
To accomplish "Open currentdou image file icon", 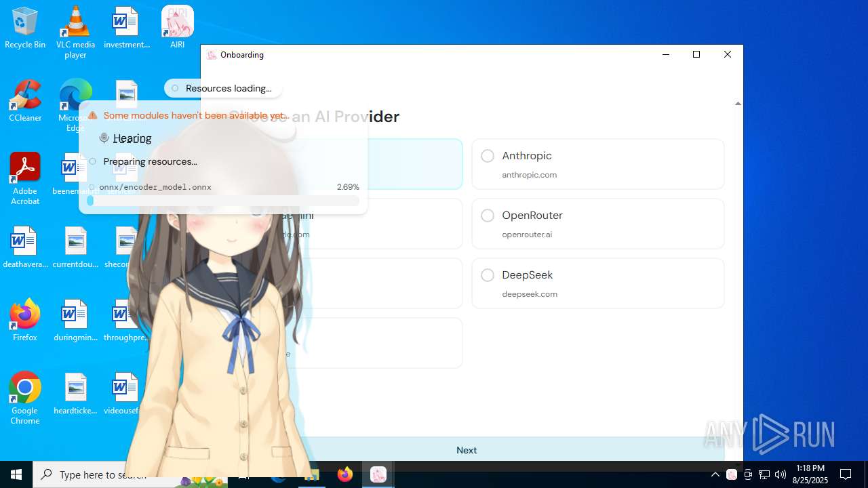I will (75, 248).
